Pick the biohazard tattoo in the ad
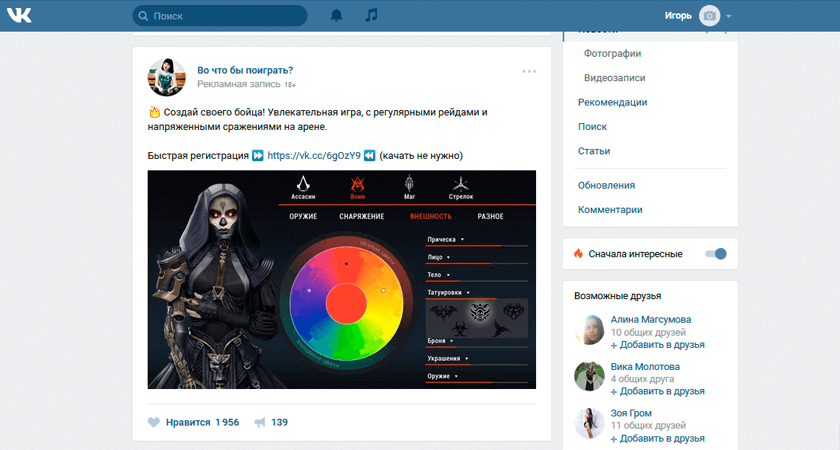The image size is (840, 450). click(460, 328)
